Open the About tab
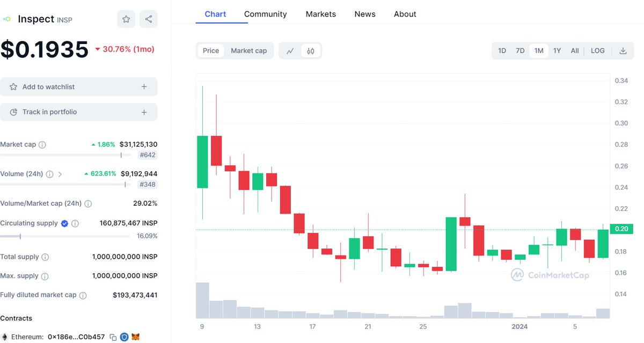The width and height of the screenshot is (644, 343). point(405,14)
